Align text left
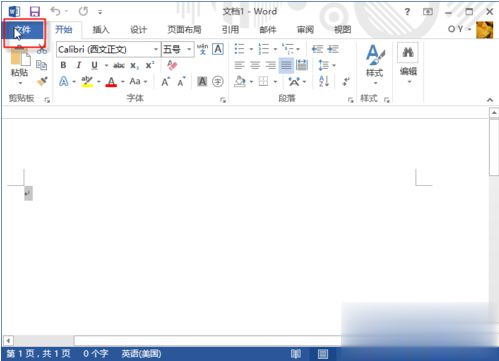 (239, 65)
